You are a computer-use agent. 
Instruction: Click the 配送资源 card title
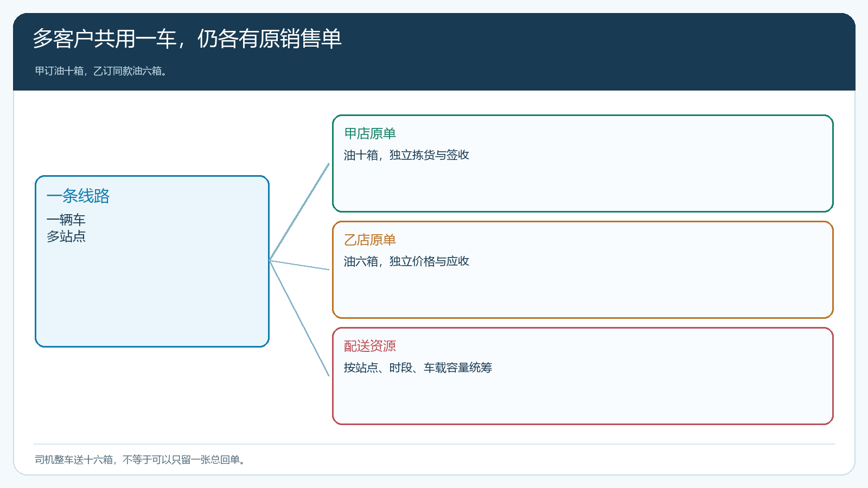[370, 346]
